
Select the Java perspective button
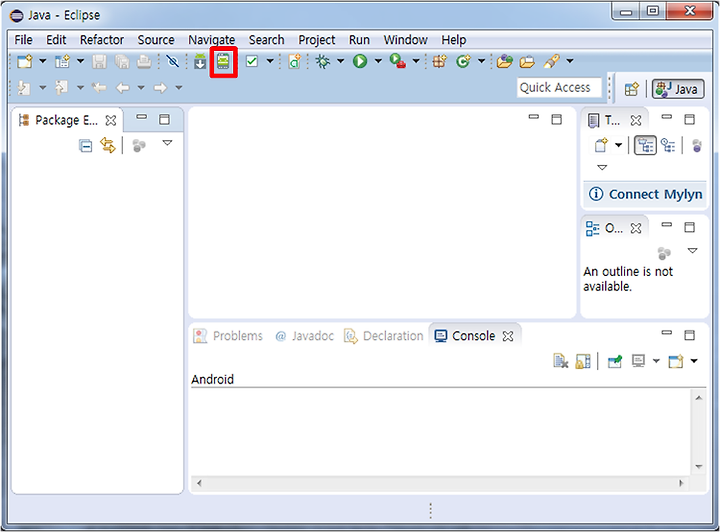tap(678, 89)
